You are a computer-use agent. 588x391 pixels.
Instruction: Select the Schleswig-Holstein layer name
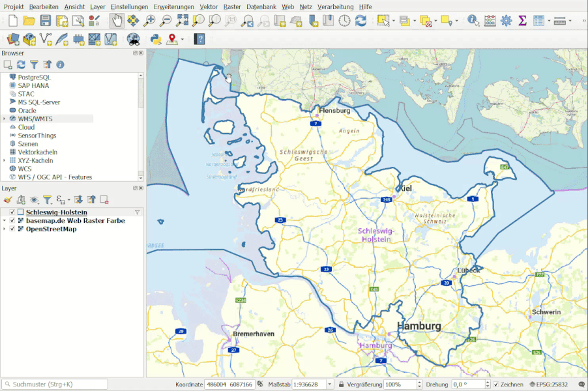56,212
